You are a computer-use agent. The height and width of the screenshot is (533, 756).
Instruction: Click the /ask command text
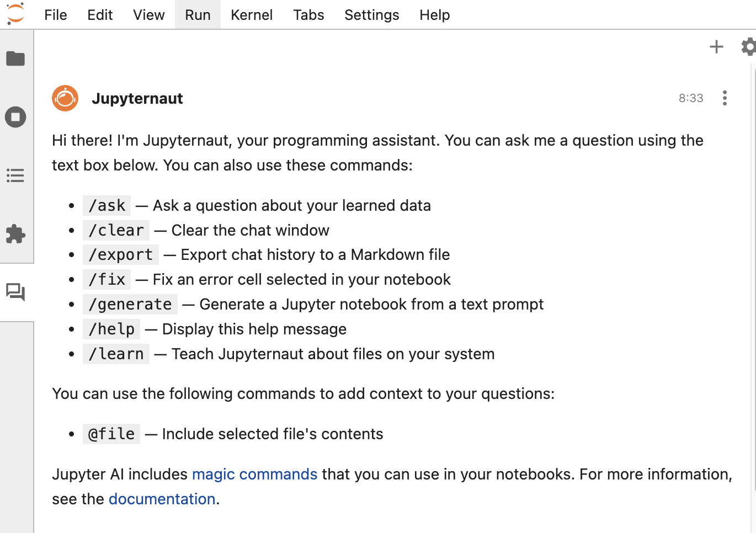coord(107,205)
